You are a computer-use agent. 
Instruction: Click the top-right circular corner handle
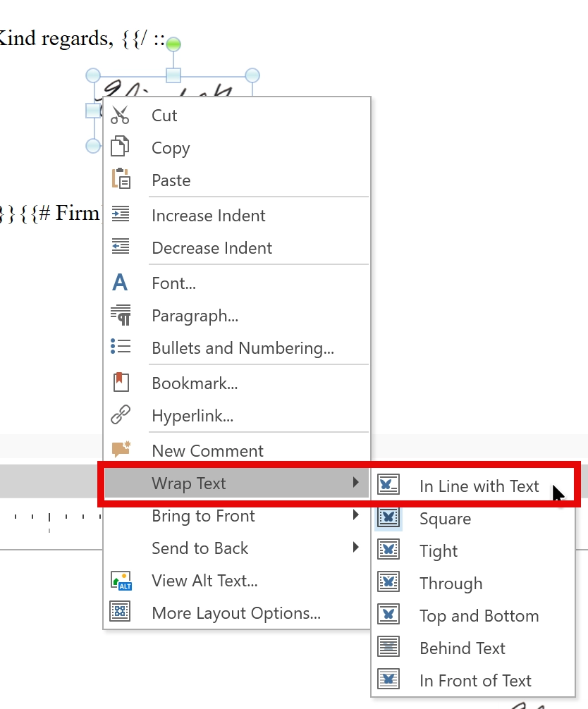coord(252,75)
